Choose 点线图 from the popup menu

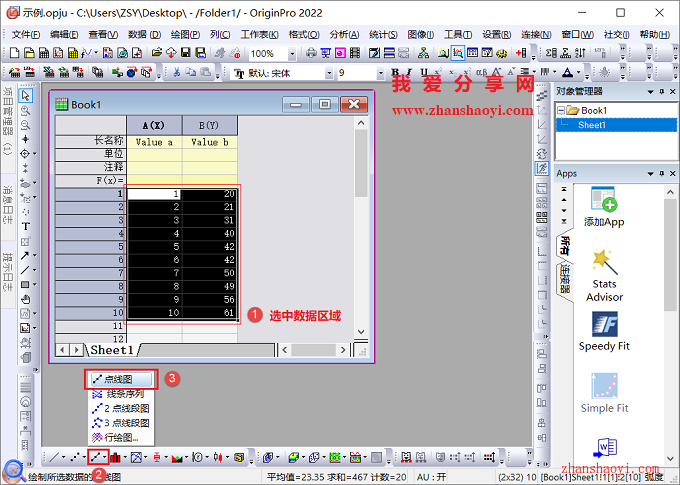pyautogui.click(x=121, y=379)
